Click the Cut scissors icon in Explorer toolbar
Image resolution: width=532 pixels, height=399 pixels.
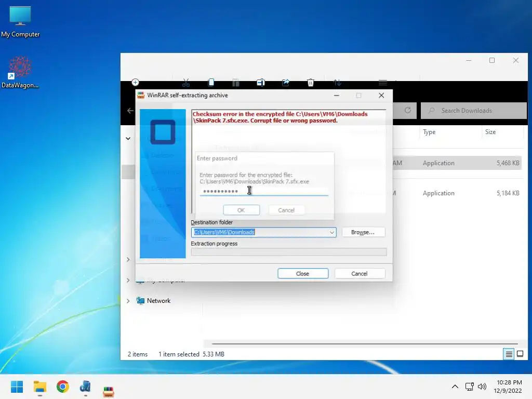tap(186, 83)
